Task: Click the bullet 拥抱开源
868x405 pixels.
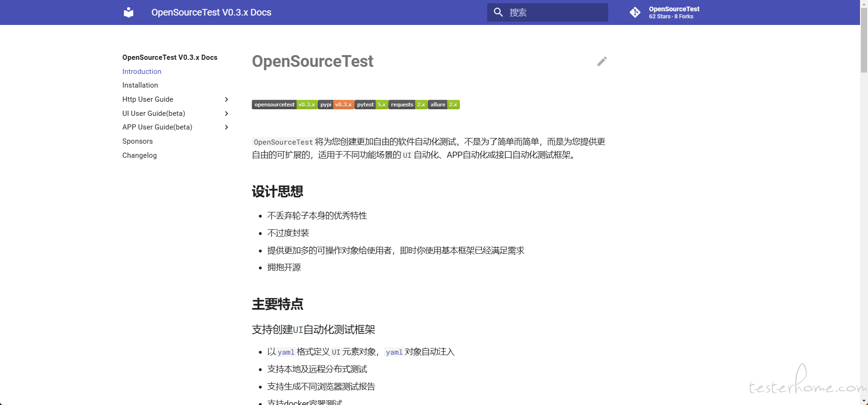Action: pyautogui.click(x=284, y=267)
